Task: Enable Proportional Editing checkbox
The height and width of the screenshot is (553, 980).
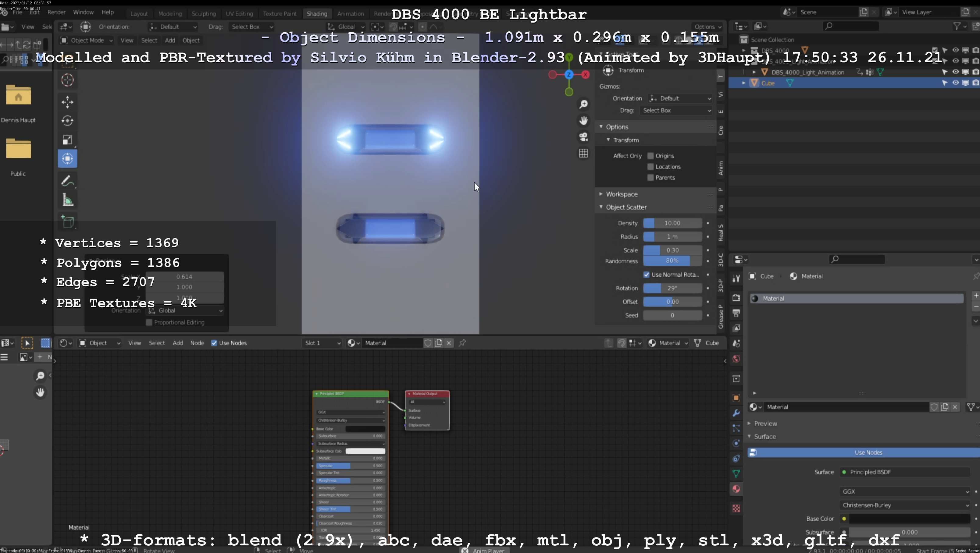Action: [149, 322]
